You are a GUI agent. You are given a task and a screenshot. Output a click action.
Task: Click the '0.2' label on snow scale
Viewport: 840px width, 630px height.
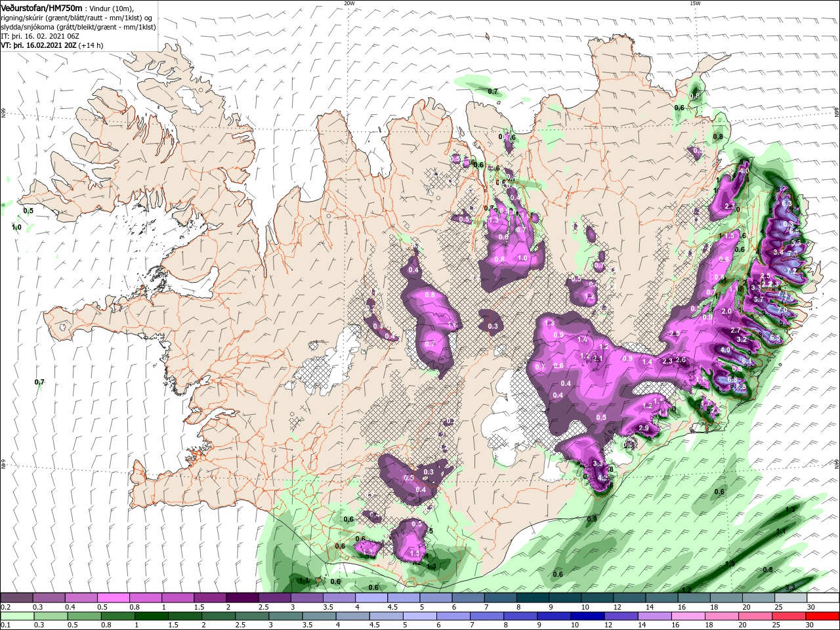click(x=5, y=607)
